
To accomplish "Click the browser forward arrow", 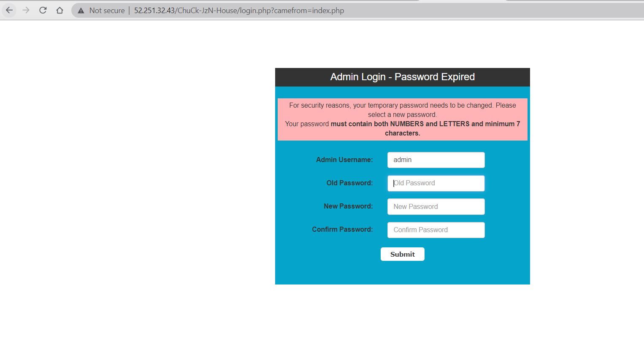I will pyautogui.click(x=26, y=10).
